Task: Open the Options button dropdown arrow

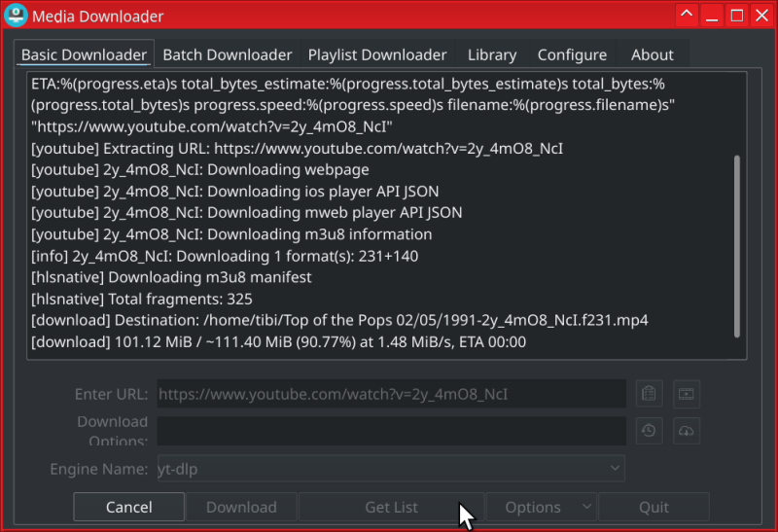Action: click(586, 507)
